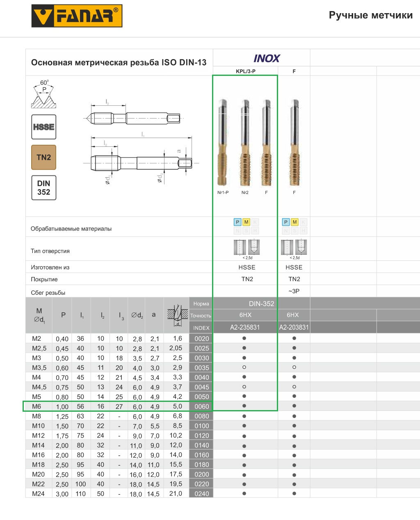Viewport: 420px width, 520px height.
Task: Click index cell 0240
Action: (x=201, y=494)
